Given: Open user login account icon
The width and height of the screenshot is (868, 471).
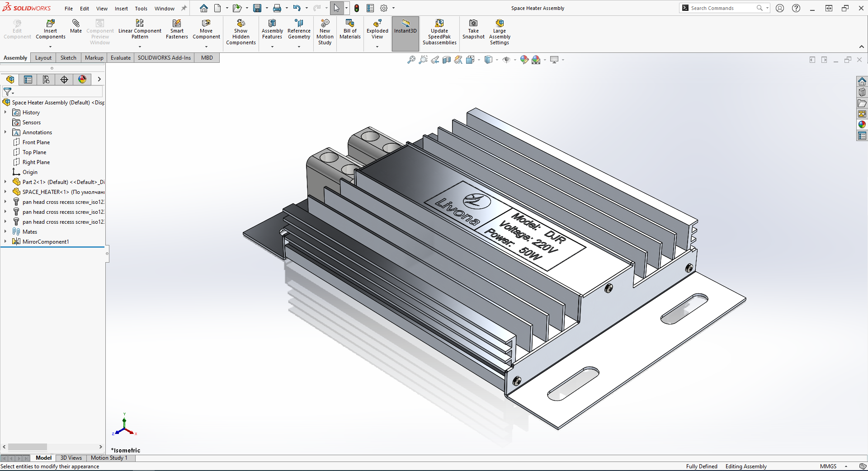Looking at the screenshot, I should (780, 8).
